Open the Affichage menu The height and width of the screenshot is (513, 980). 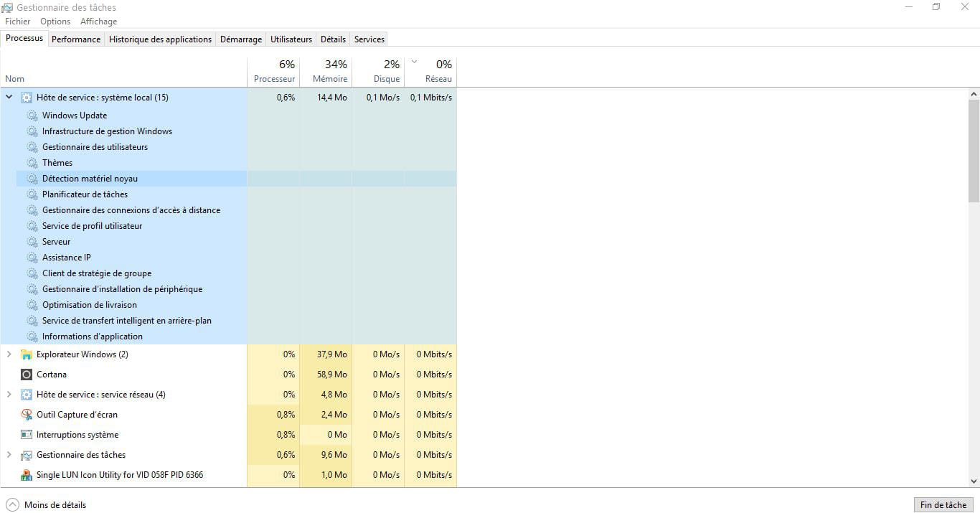pos(98,22)
